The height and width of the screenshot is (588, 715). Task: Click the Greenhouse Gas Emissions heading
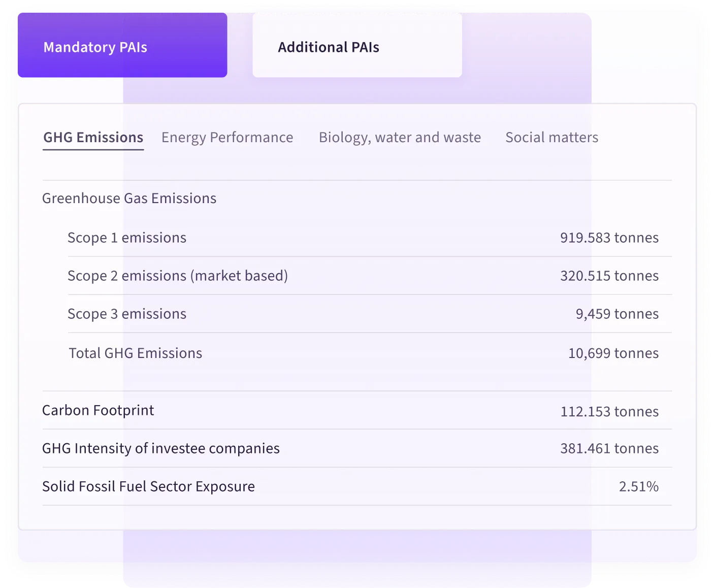pyautogui.click(x=129, y=198)
